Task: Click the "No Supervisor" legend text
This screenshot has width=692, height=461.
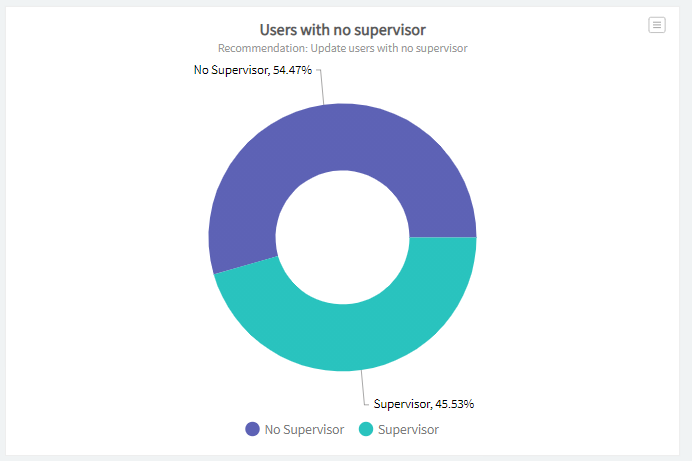Action: 304,429
